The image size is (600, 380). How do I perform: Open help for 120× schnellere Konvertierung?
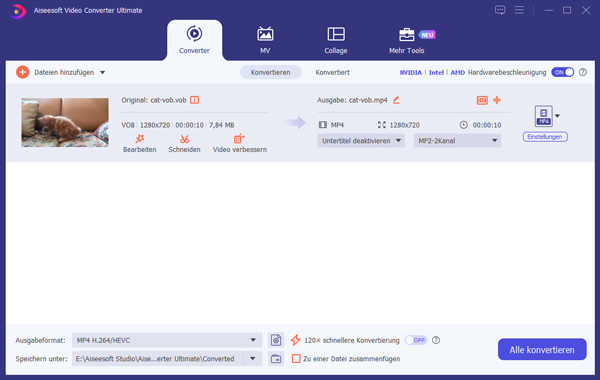(x=436, y=340)
